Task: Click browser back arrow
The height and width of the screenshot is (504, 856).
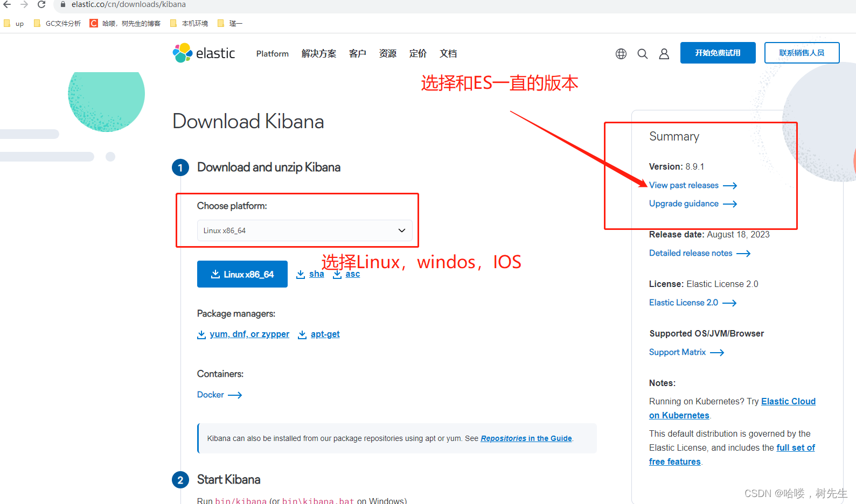Action: 7,4
